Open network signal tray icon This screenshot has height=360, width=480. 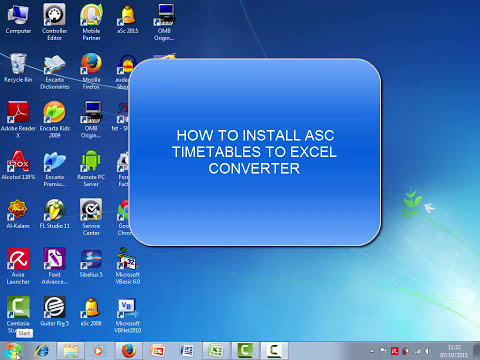(417, 351)
